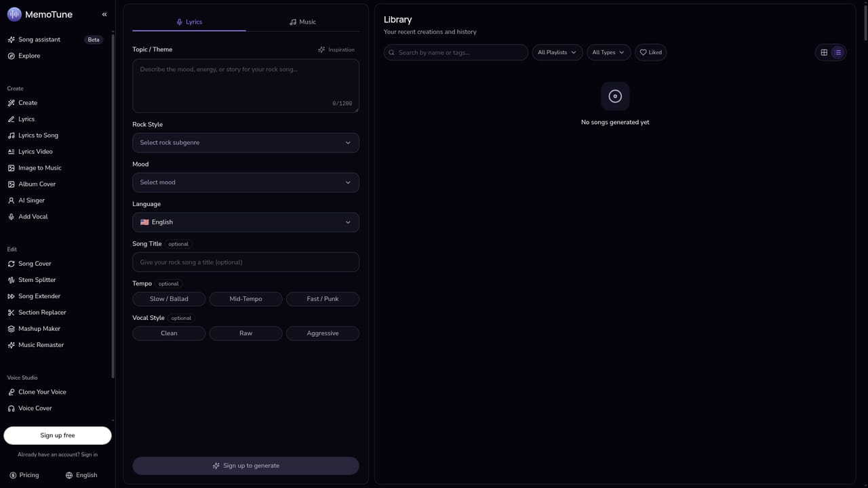
Task: Select Slow / Ballad tempo
Action: 169,299
